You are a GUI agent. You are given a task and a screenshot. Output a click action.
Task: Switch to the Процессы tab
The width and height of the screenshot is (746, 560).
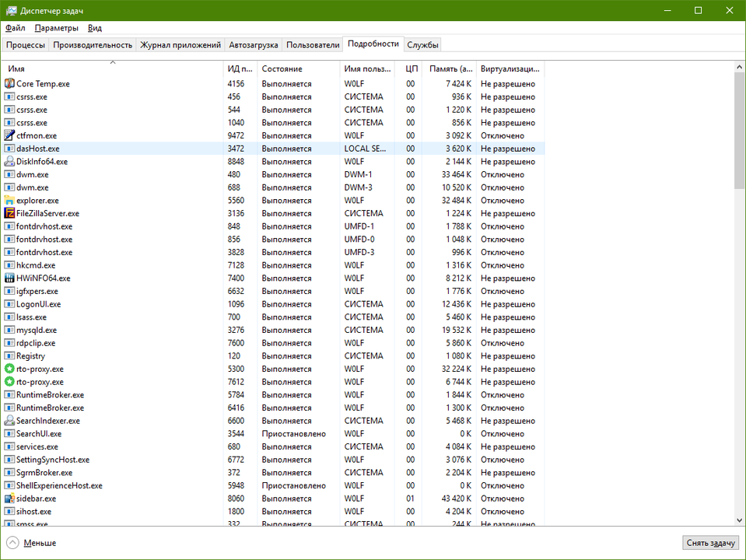[26, 45]
